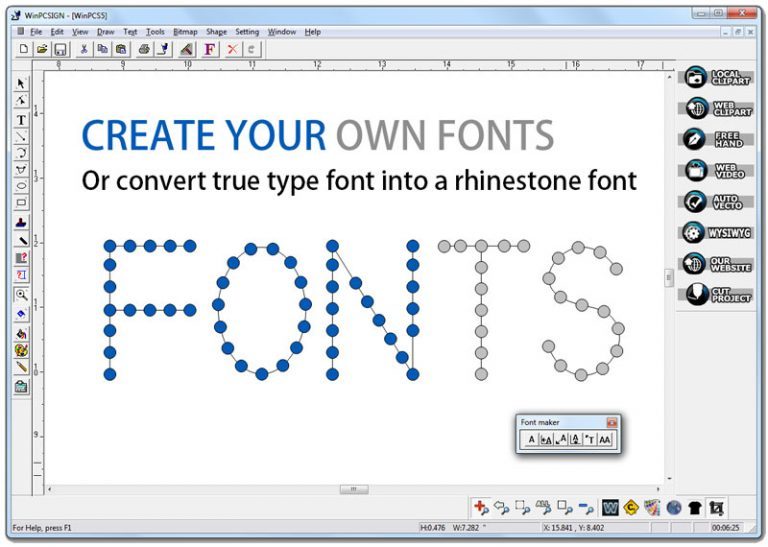The image size is (768, 547).
Task: Click the globe icon in bottom toolbar
Action: click(x=673, y=508)
